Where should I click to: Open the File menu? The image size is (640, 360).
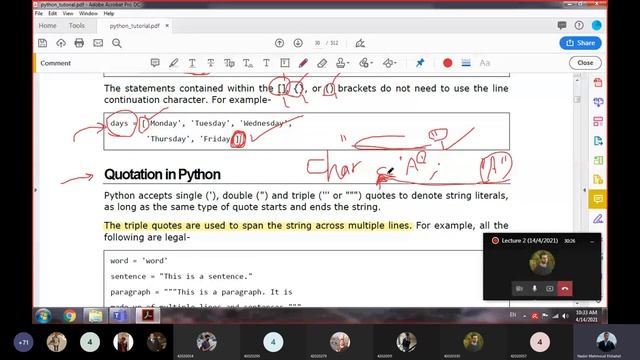39,13
